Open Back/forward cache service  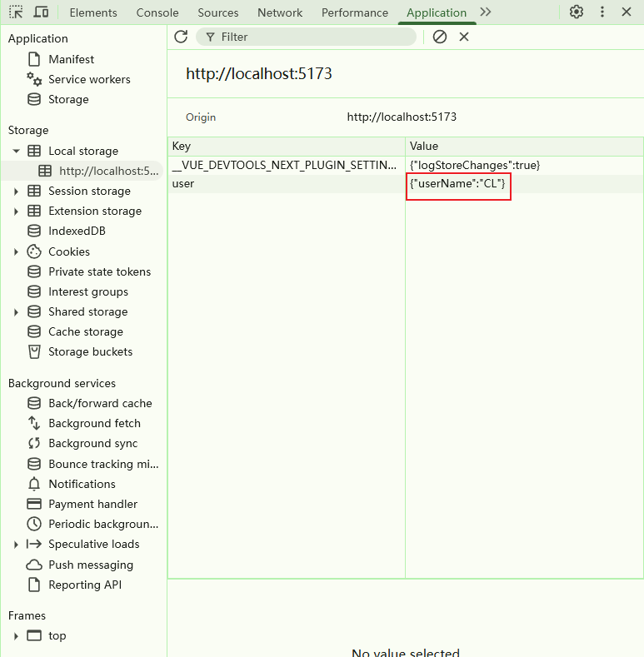tap(100, 403)
